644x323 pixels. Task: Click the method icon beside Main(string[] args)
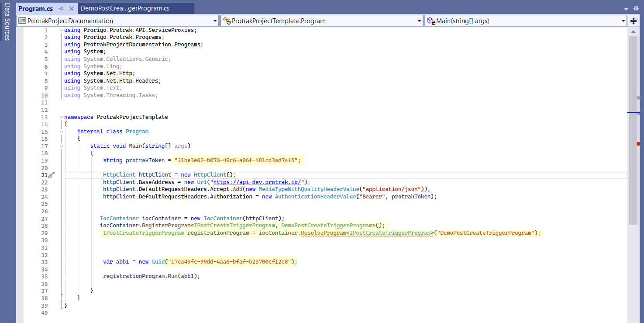point(430,21)
